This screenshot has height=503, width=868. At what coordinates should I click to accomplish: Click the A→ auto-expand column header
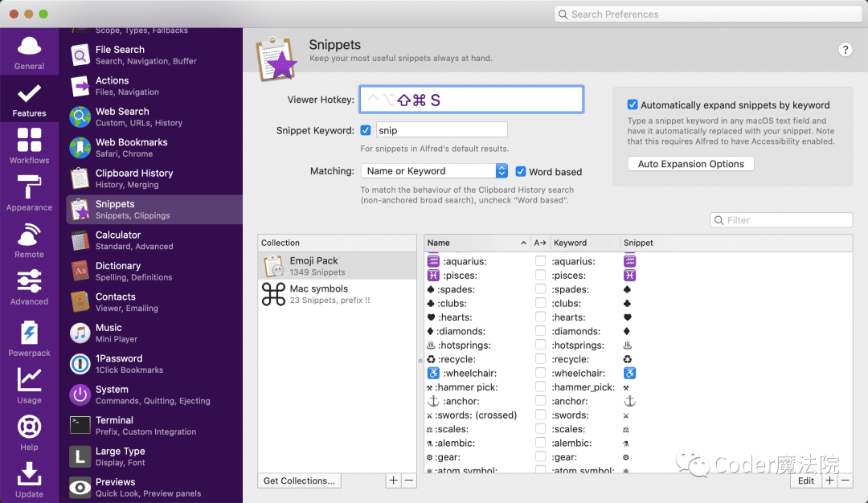pyautogui.click(x=540, y=243)
